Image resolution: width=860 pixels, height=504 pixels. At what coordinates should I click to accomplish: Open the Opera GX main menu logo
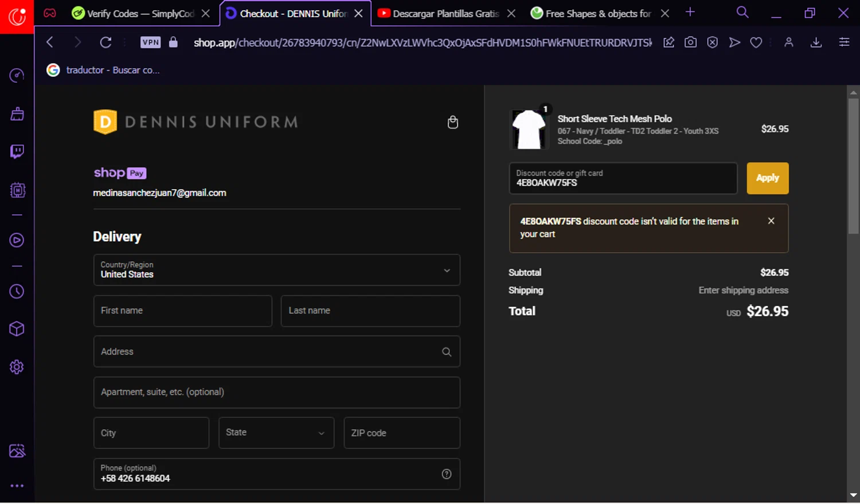(17, 17)
